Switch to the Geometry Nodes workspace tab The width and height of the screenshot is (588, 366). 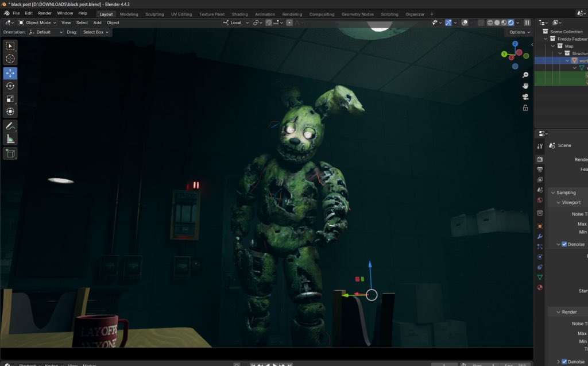point(357,14)
